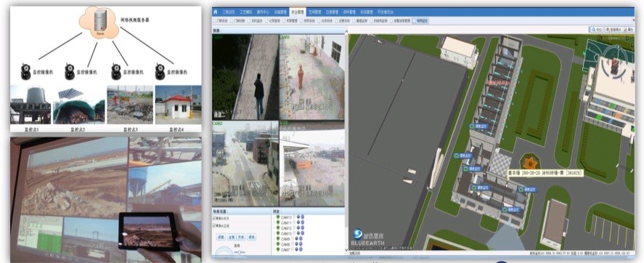
Task: Open the home icon in top navigation
Action: point(215,12)
